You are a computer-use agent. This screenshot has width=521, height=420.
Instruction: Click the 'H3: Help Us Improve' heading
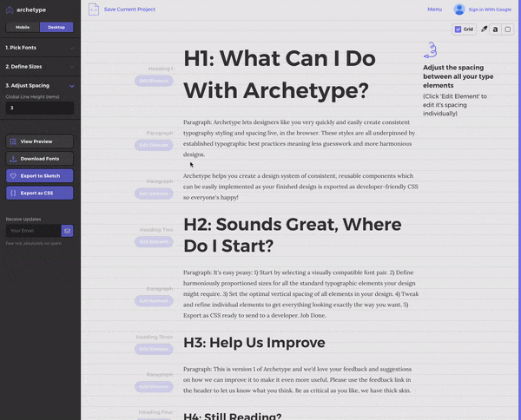pos(254,343)
